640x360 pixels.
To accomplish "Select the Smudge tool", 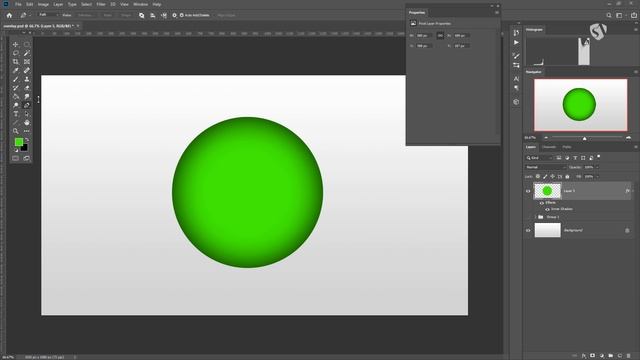I will 27,96.
